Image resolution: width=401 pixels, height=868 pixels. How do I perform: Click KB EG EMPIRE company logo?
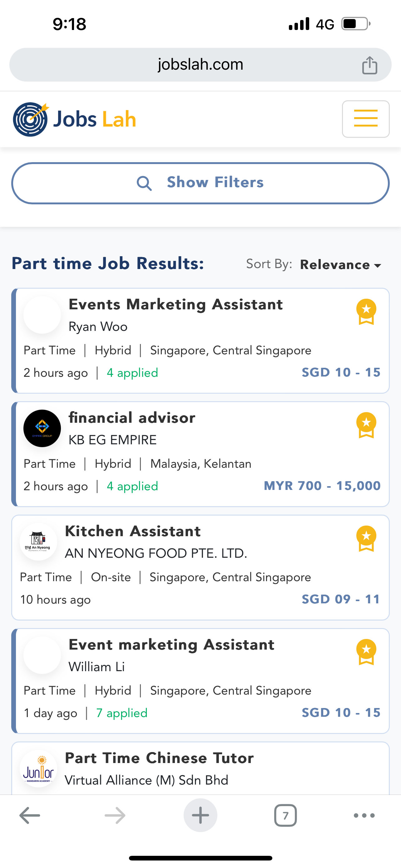pos(42,428)
